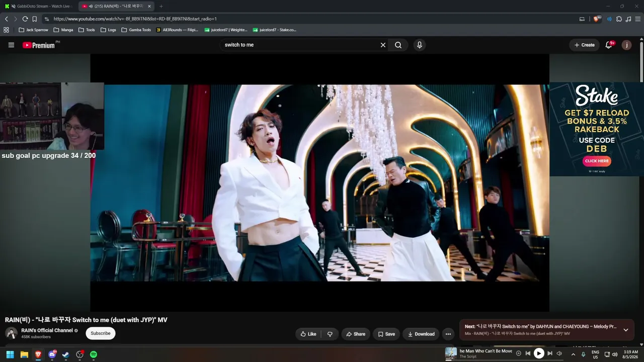Open the Jack Sparrow bookmark folder
Image resolution: width=644 pixels, height=362 pixels.
[33, 30]
